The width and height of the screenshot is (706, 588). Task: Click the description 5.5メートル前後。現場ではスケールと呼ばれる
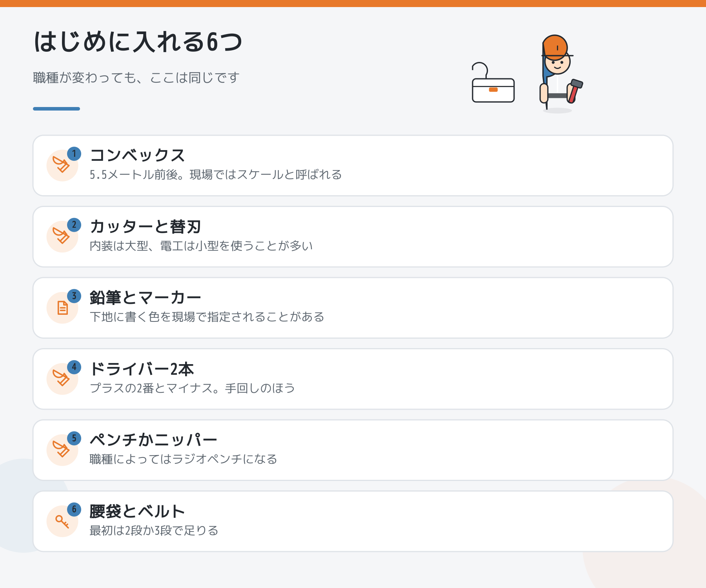[216, 174]
